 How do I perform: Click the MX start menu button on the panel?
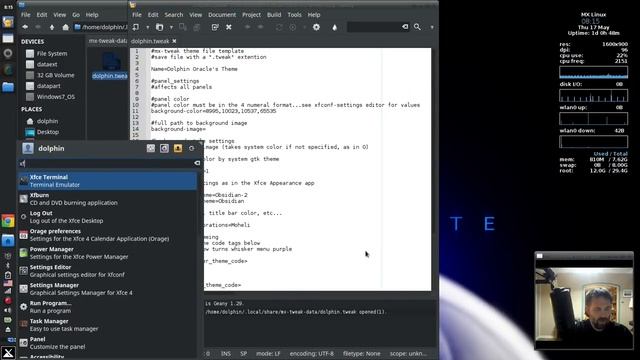[8, 352]
